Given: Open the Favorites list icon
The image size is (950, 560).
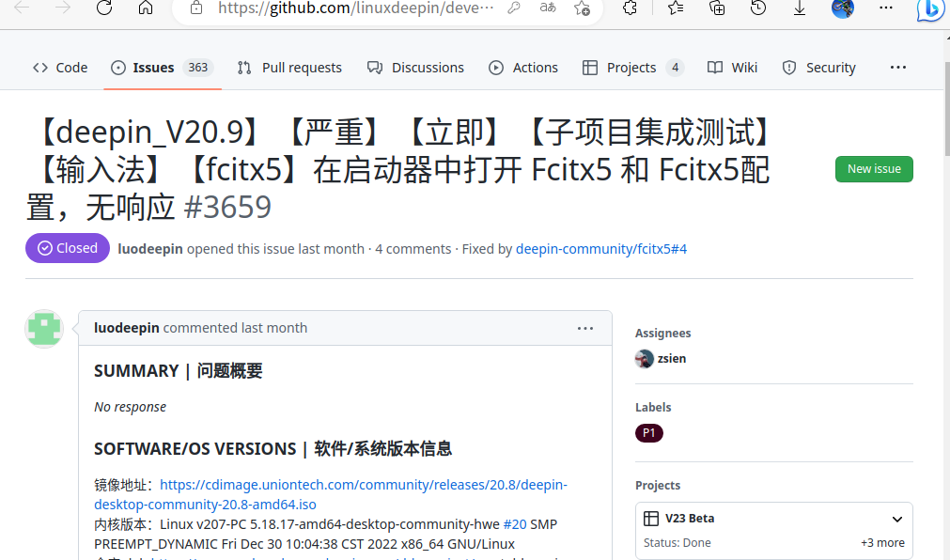Looking at the screenshot, I should pyautogui.click(x=675, y=9).
